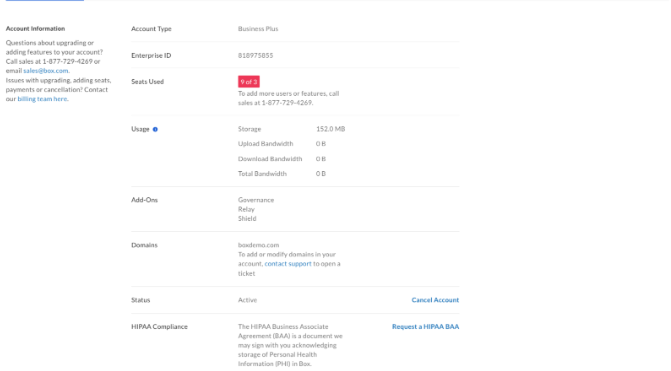The width and height of the screenshot is (671, 371).
Task: Click the Download Bandwidth label
Action: click(x=270, y=159)
